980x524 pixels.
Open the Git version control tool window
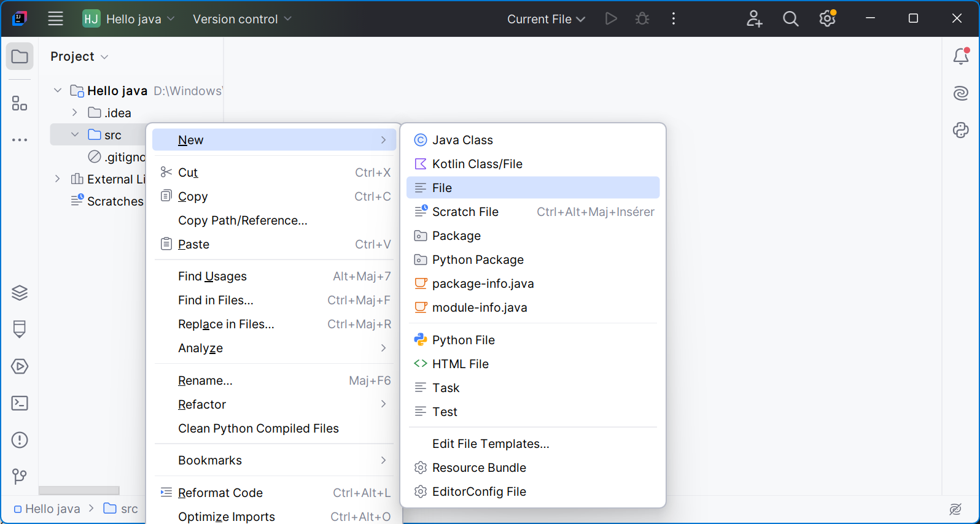point(20,476)
